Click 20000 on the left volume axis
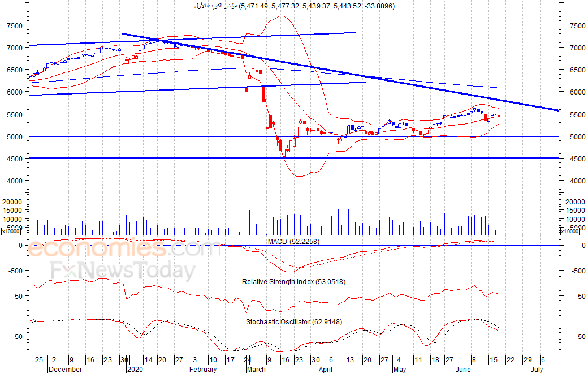 pos(12,202)
